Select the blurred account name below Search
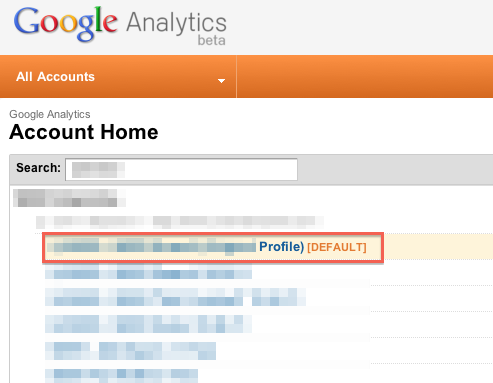 [x=69, y=198]
